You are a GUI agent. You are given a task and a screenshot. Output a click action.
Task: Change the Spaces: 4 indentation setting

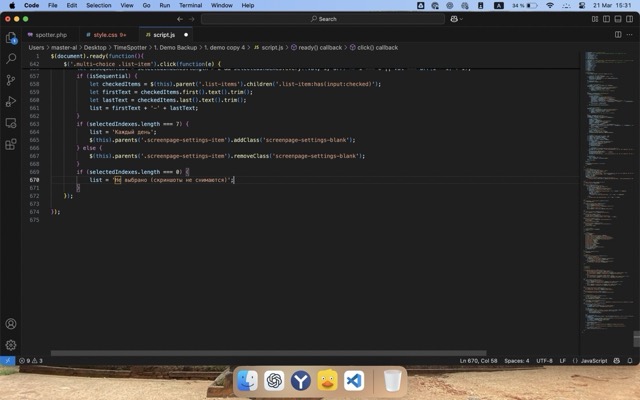click(516, 360)
